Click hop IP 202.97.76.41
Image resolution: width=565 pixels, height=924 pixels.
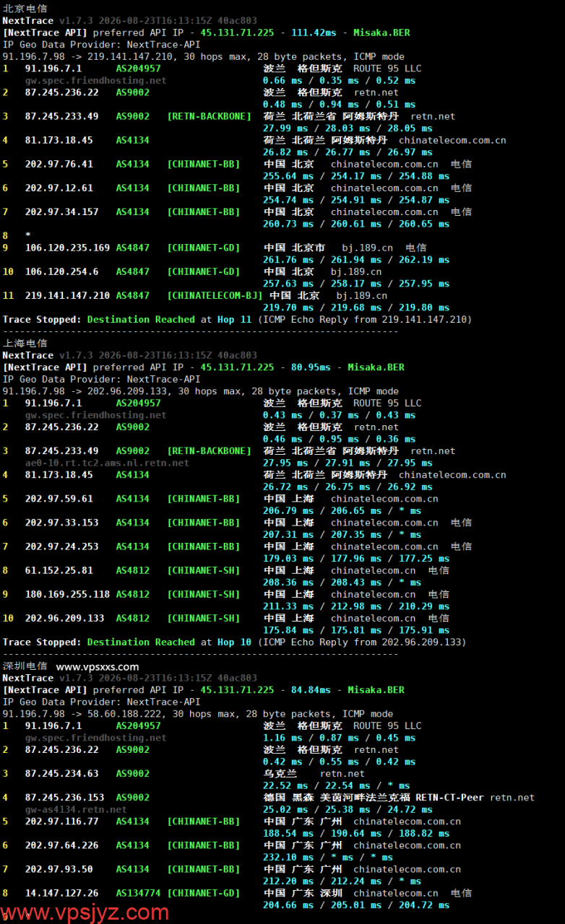pyautogui.click(x=59, y=165)
